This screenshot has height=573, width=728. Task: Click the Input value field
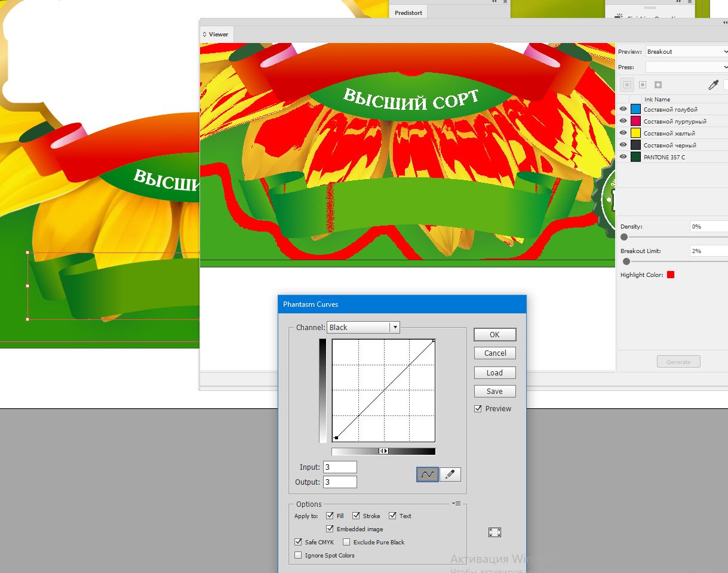click(340, 467)
